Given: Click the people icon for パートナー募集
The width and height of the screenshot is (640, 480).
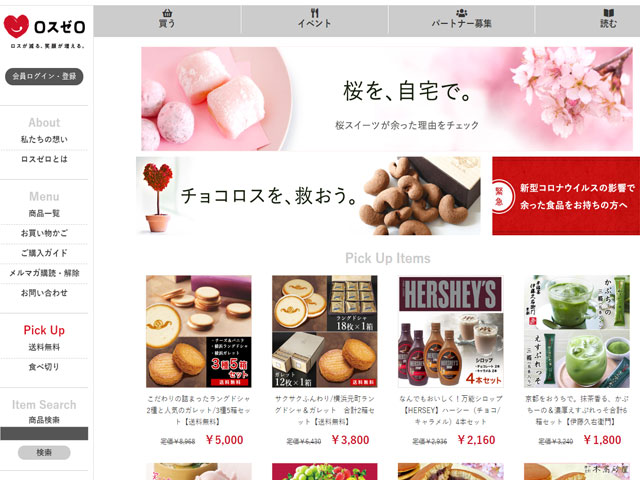Looking at the screenshot, I should 461,13.
